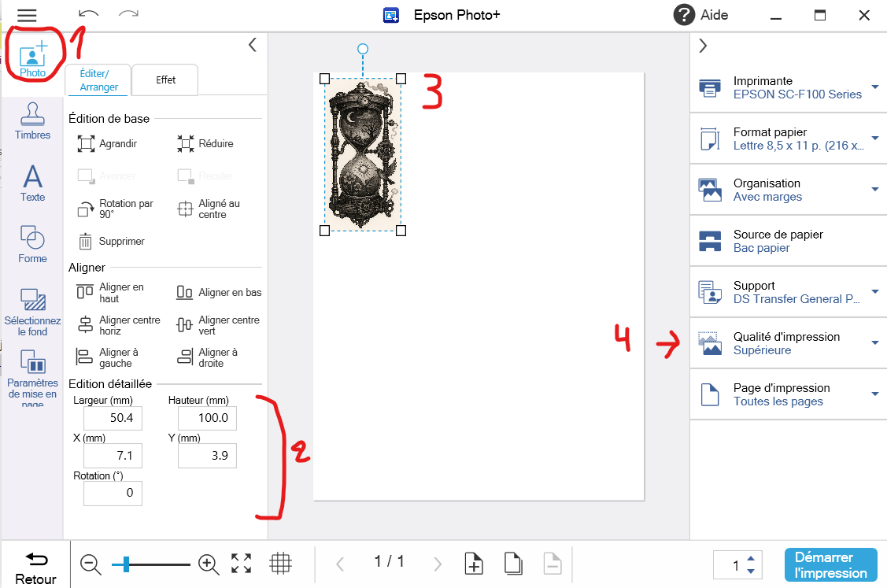This screenshot has height=588, width=887.
Task: Click Aligner à gauche
Action: 108,357
